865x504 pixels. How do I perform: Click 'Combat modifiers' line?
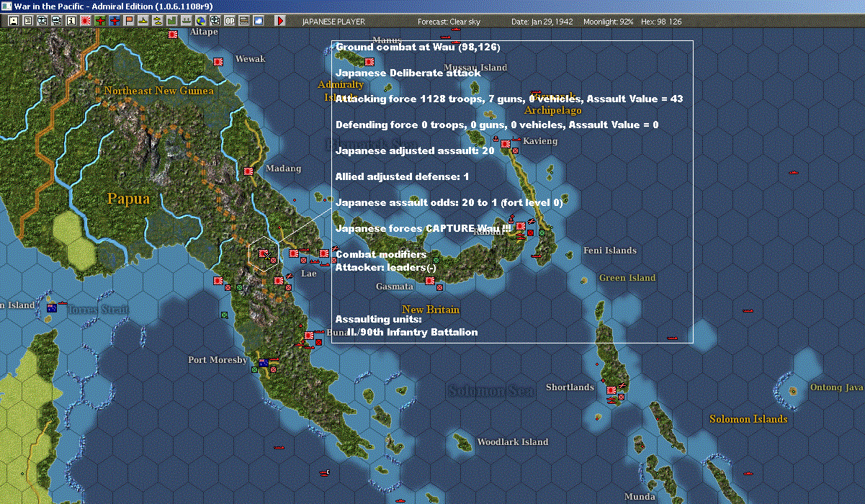coord(381,255)
